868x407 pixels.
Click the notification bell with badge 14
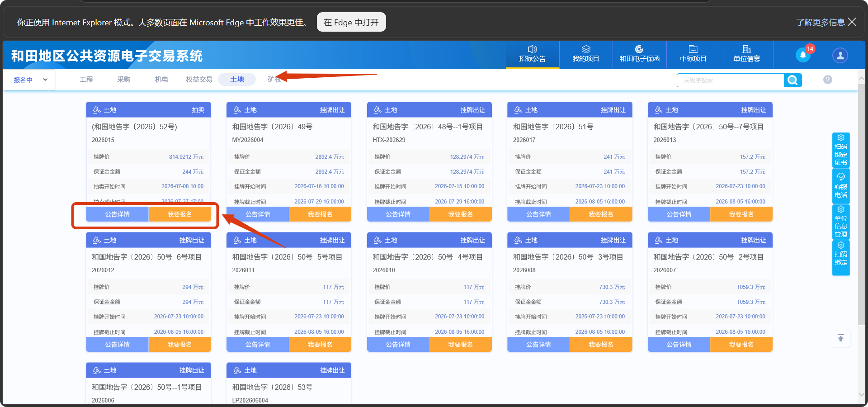pos(803,55)
